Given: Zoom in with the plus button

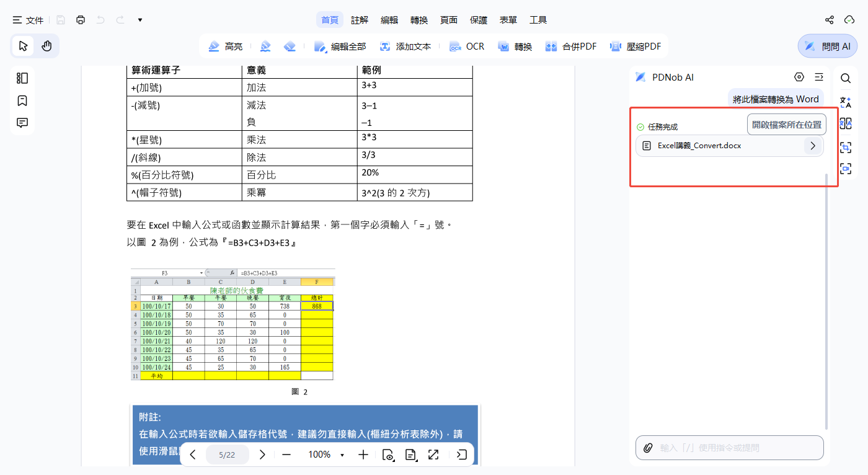Looking at the screenshot, I should click(x=363, y=455).
